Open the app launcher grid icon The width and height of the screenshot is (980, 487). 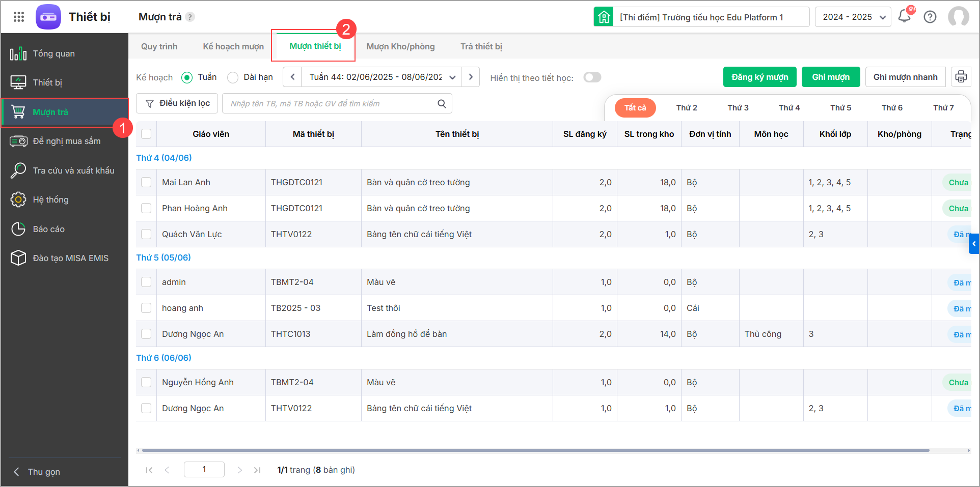pyautogui.click(x=19, y=17)
